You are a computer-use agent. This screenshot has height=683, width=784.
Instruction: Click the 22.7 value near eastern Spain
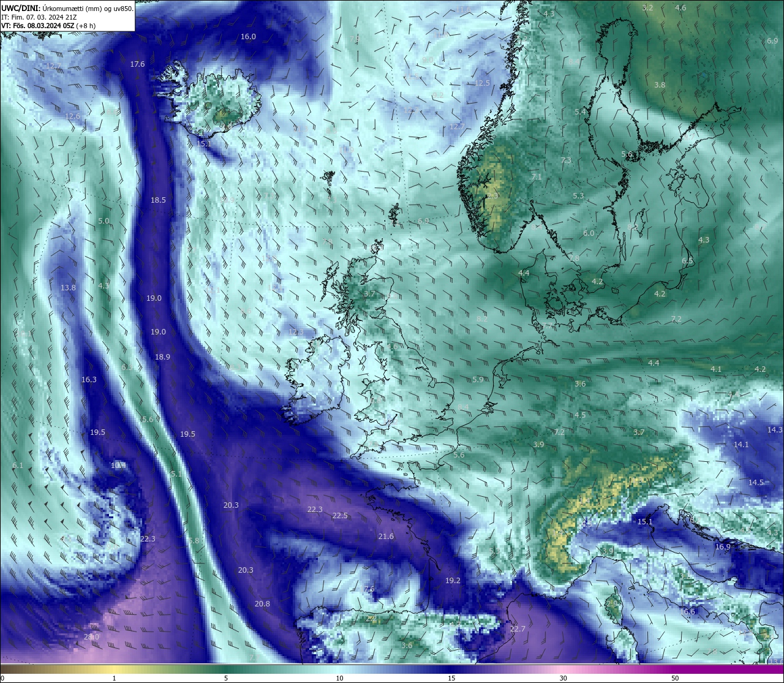click(x=518, y=629)
